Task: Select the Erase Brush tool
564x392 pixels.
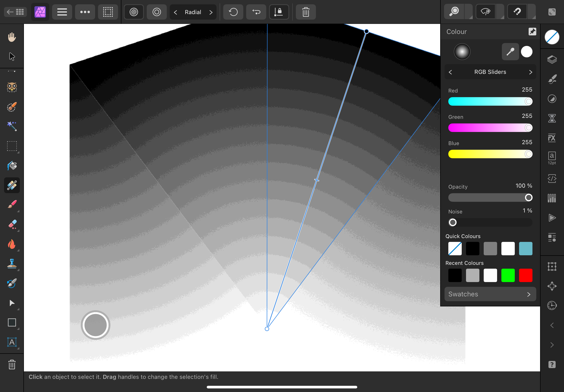Action: tap(12, 224)
